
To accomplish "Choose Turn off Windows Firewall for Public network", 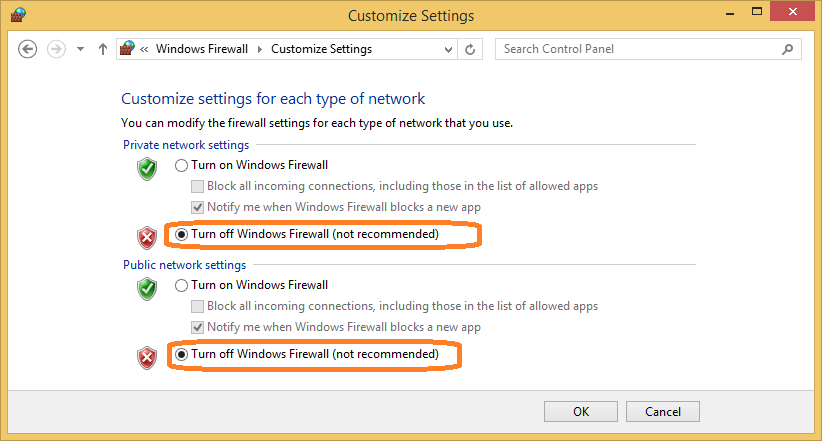I will coord(181,354).
